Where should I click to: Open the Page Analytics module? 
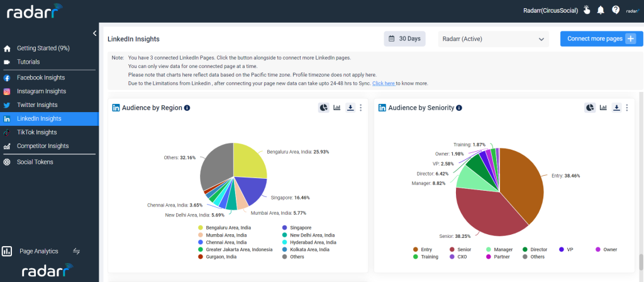pos(39,251)
